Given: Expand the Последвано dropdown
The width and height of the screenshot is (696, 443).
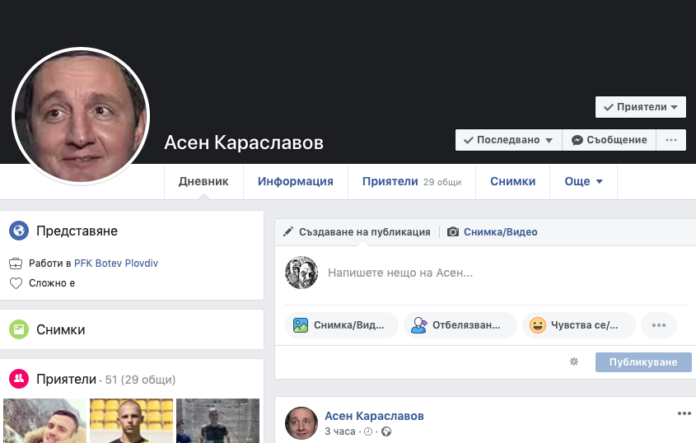Looking at the screenshot, I should point(508,140).
